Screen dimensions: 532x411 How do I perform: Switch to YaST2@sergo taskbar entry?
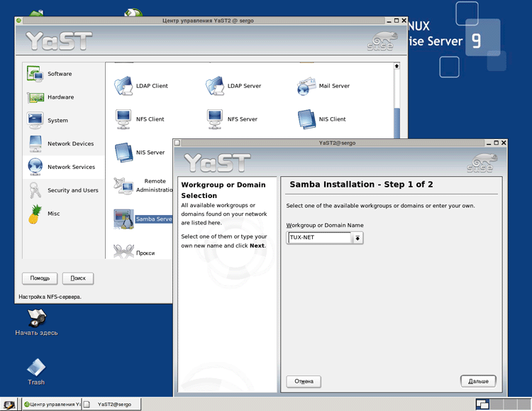[111, 404]
